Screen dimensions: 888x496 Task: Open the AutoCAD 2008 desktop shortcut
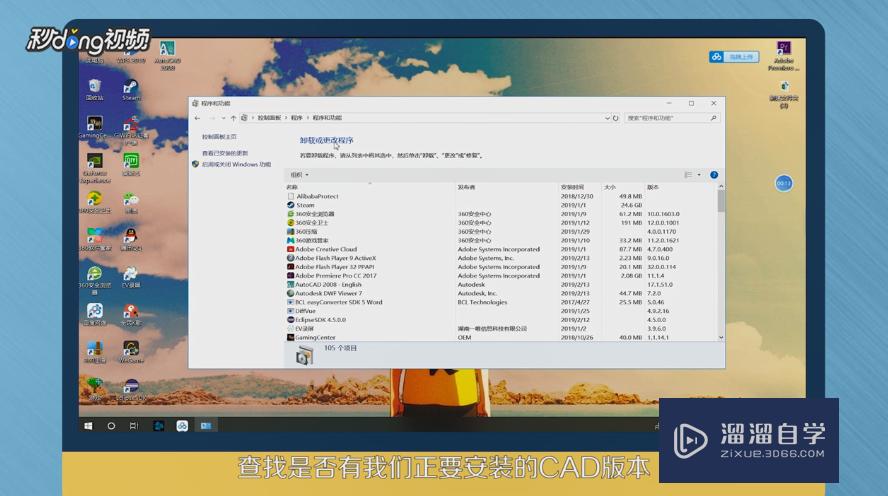tap(167, 55)
